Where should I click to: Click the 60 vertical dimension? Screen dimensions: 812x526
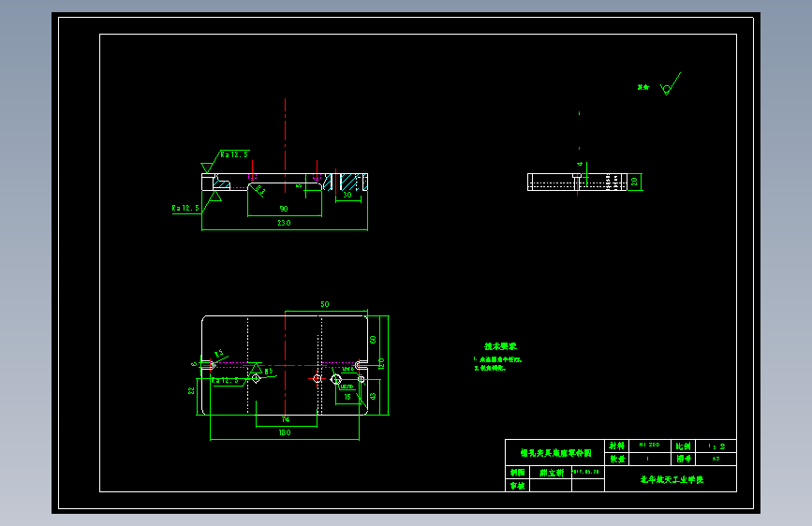[373, 340]
